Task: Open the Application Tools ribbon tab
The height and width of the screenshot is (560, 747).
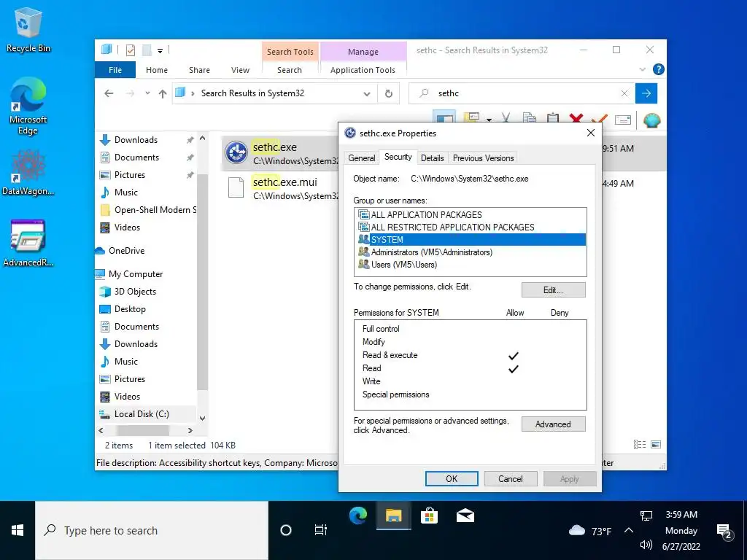Action: (363, 70)
